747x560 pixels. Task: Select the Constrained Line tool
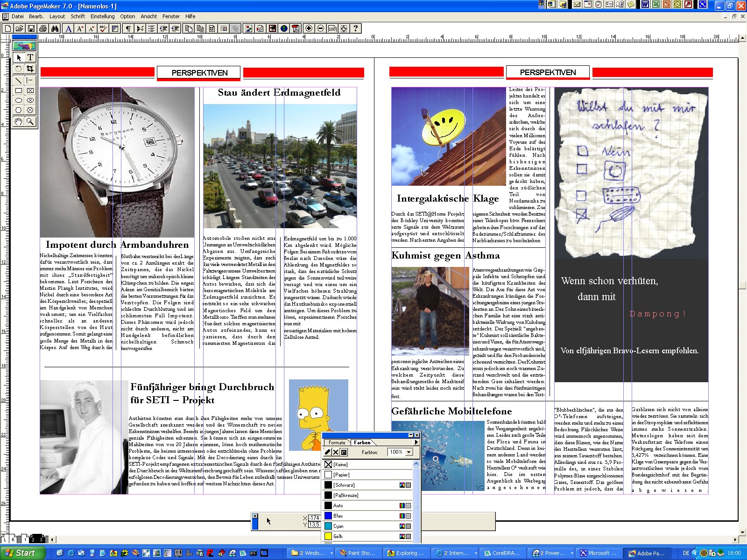[x=30, y=80]
